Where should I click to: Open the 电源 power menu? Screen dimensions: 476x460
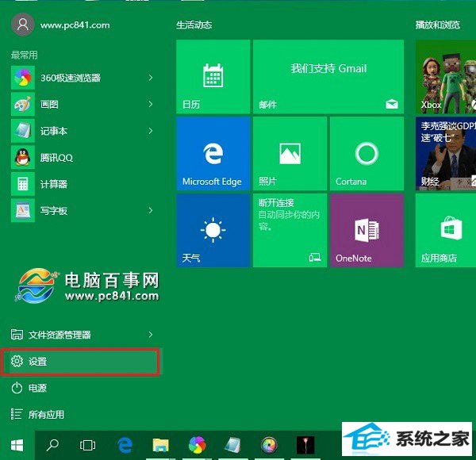coord(82,388)
